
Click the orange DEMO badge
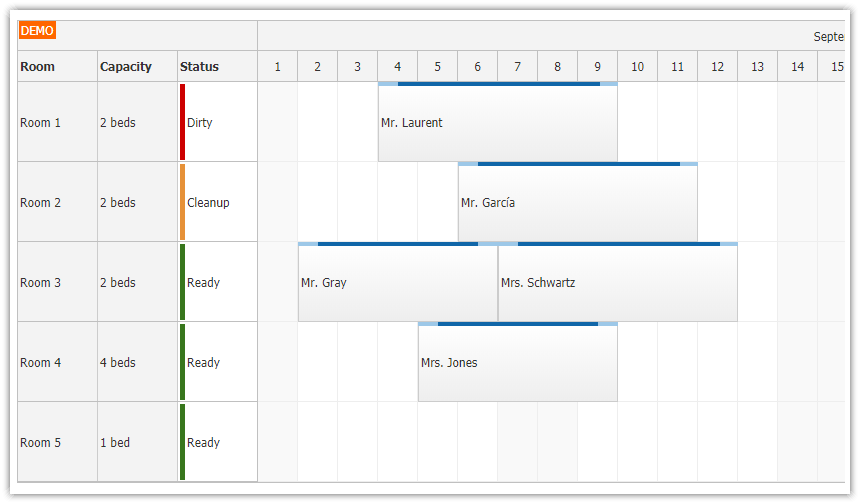click(x=37, y=31)
